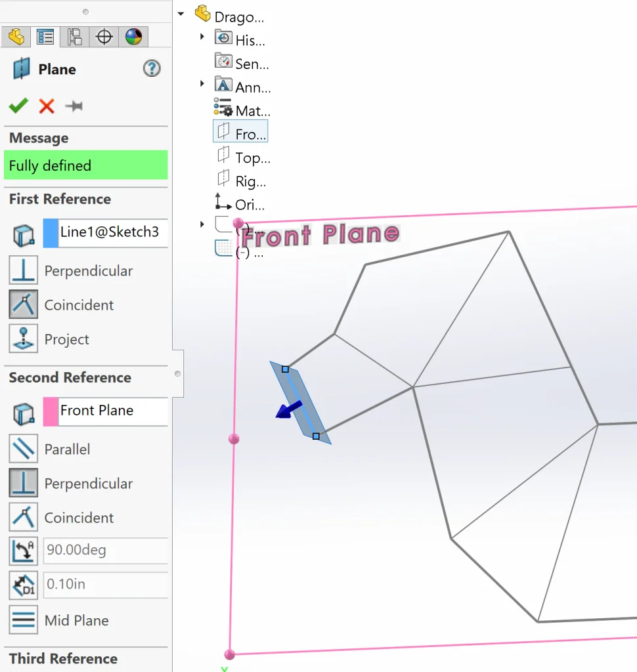
Task: Switch to the FeatureManager design tree tab
Action: 16,37
